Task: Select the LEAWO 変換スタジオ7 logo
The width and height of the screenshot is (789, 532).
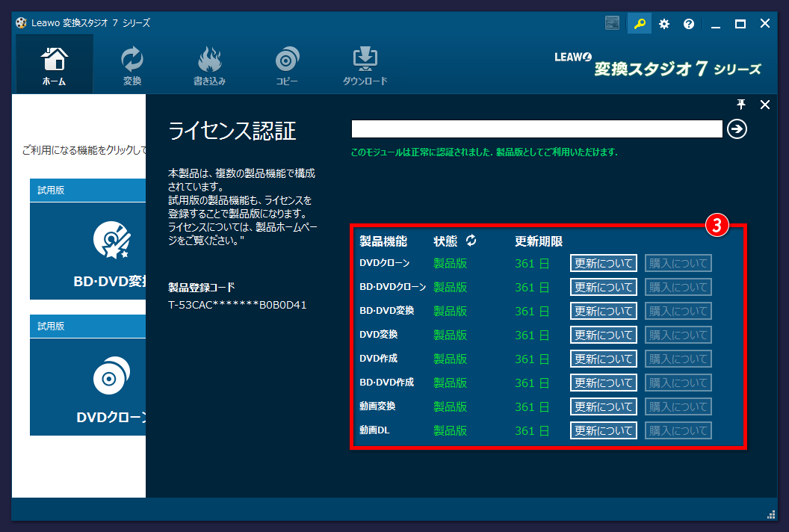Action: [657, 64]
